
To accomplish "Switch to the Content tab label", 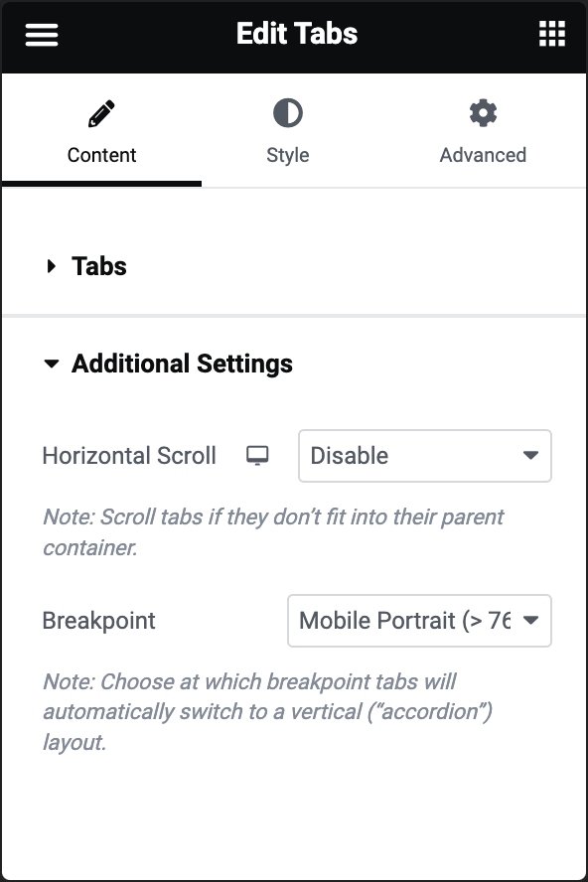I will click(101, 155).
